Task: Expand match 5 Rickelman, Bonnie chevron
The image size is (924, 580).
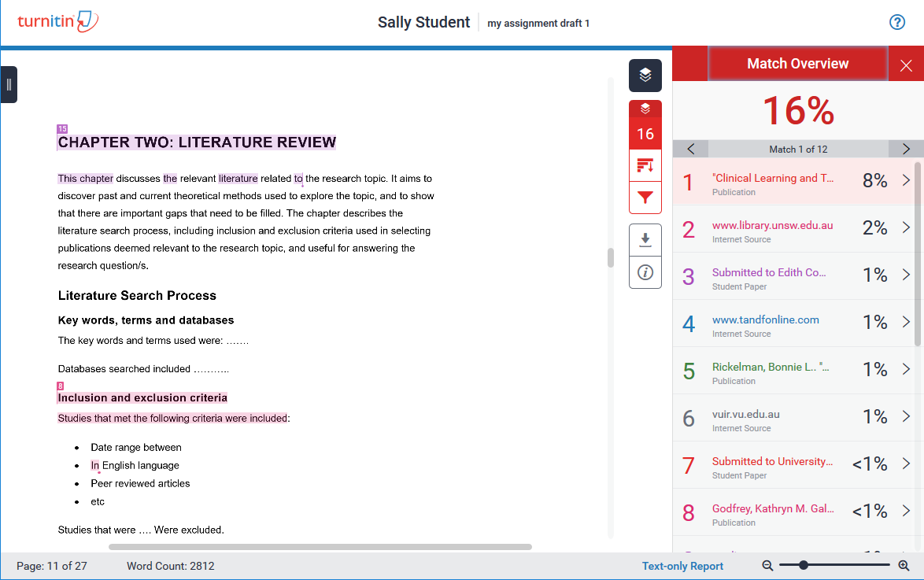Action: point(906,369)
